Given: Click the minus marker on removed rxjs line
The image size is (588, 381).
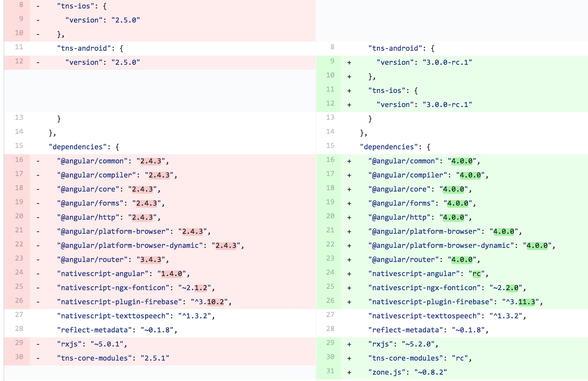Looking at the screenshot, I should point(38,344).
